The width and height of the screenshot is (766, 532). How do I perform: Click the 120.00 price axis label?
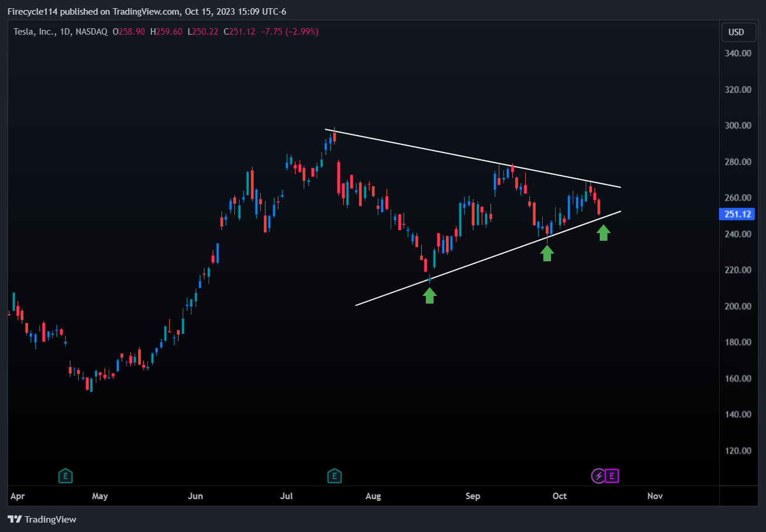coord(738,451)
